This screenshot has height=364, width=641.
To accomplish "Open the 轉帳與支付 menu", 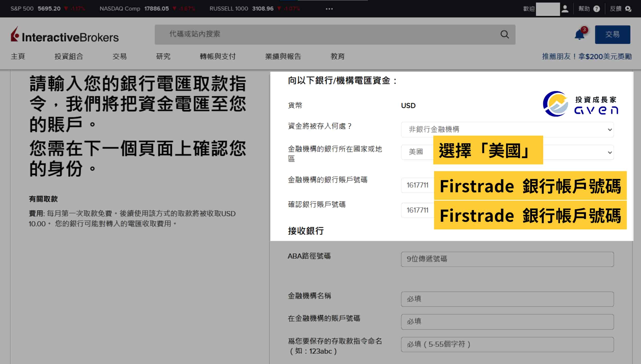I will [218, 56].
